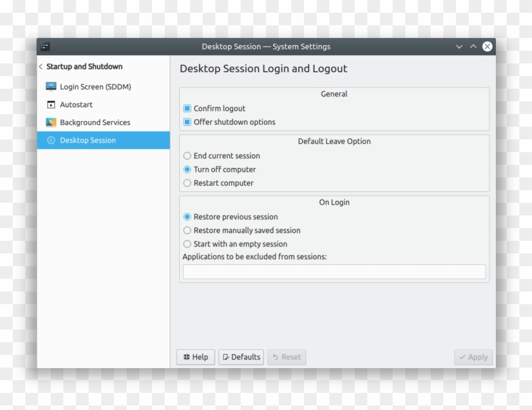Click the Autostart sidebar icon
This screenshot has width=532, height=410.
pyautogui.click(x=51, y=105)
